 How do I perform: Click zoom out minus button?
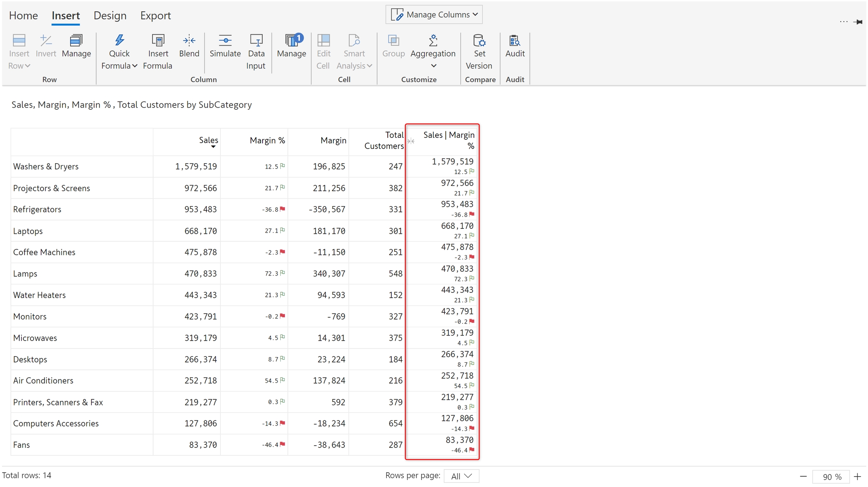coord(803,476)
